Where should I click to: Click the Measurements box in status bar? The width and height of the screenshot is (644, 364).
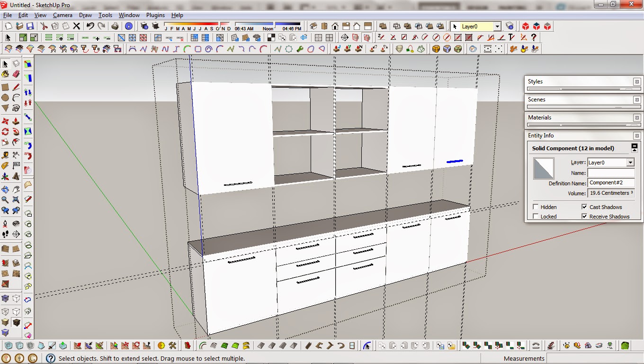coord(595,358)
